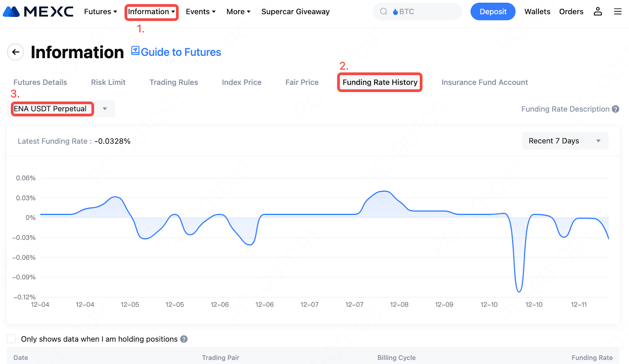629x364 pixels.
Task: Click the BTC search field
Action: [x=417, y=12]
